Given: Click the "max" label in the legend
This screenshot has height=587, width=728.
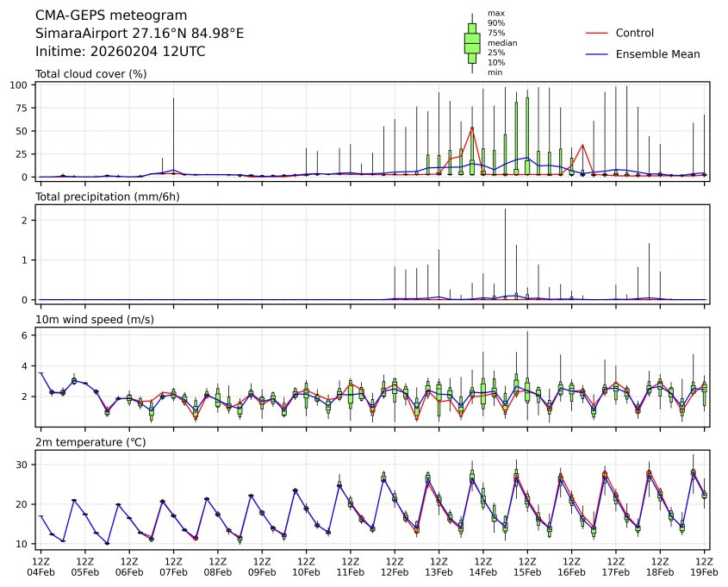Looking at the screenshot, I should 495,13.
